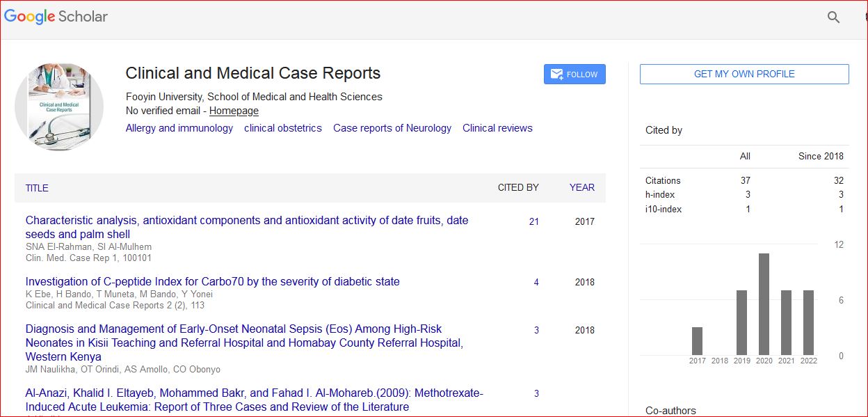Screen dimensions: 868x417
Task: View the 21 citations of first article
Action: [533, 222]
